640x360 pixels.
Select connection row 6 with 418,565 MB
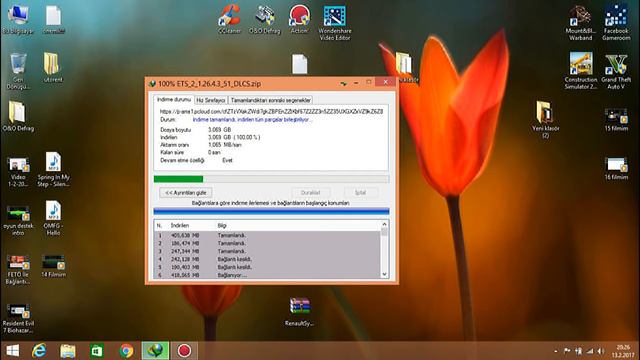tap(267, 275)
